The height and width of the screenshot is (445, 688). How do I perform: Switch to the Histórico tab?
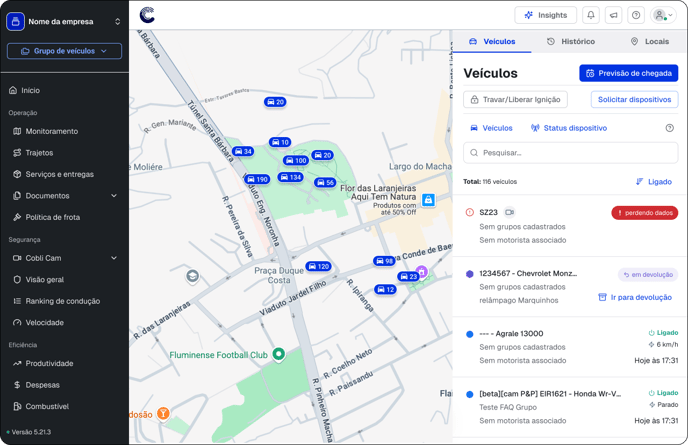(x=570, y=41)
